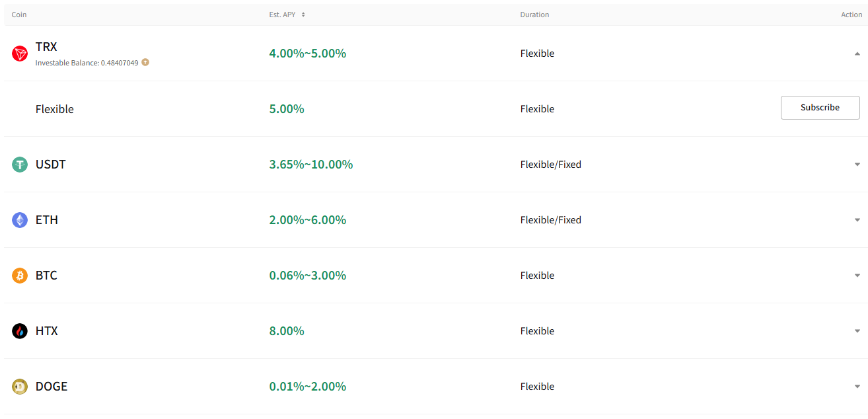Click the DOGE coin icon
The width and height of the screenshot is (868, 419).
[20, 387]
